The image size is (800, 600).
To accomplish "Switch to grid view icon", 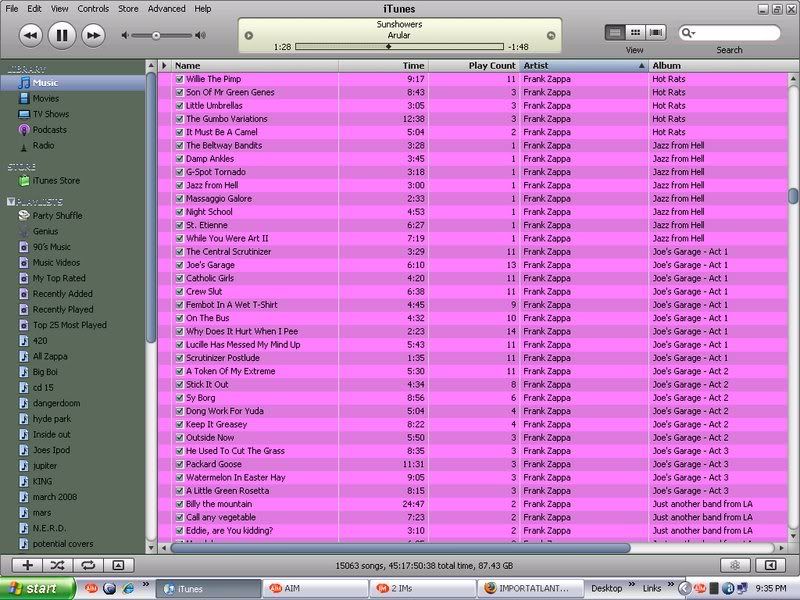I will (x=636, y=33).
